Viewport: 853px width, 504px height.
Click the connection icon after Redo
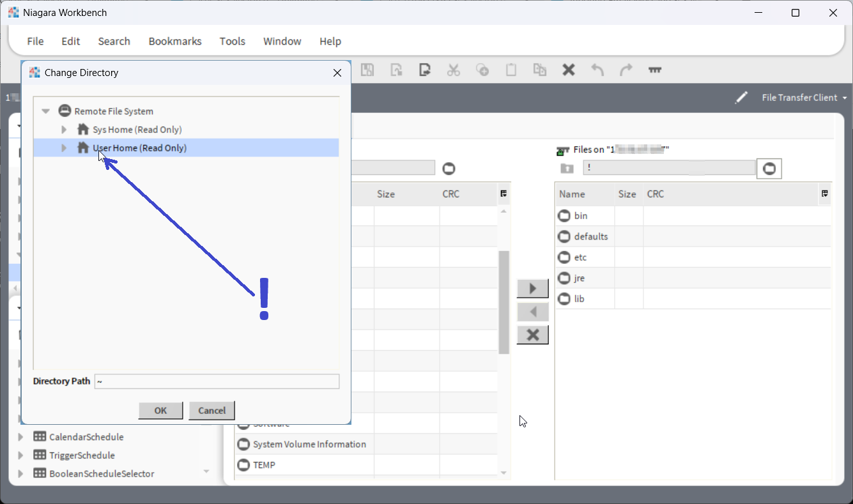click(655, 70)
